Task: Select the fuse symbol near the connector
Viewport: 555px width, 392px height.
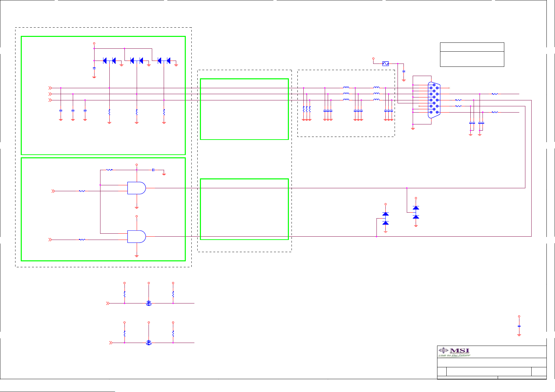Action: (385, 64)
